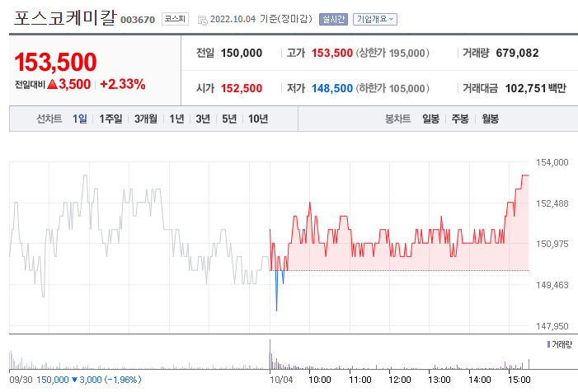Click the 13:00 time axis label
Viewport: 578px width, 392px height.
[439, 380]
